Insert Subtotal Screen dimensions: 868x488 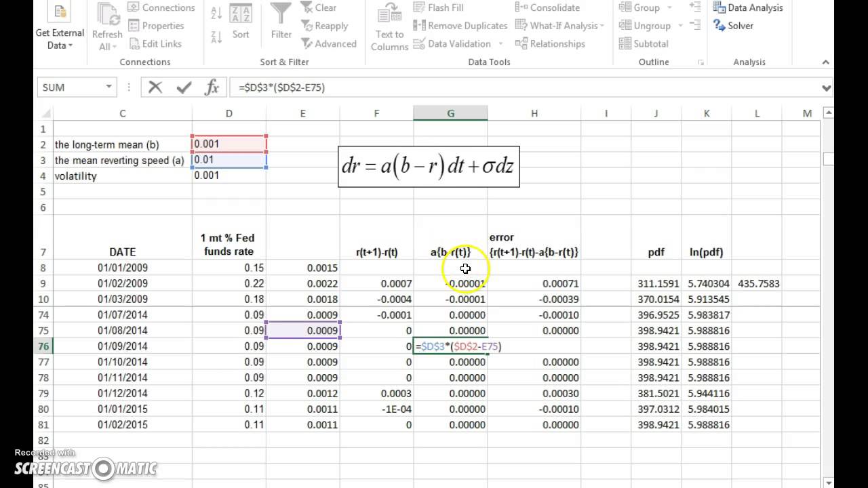click(x=643, y=43)
